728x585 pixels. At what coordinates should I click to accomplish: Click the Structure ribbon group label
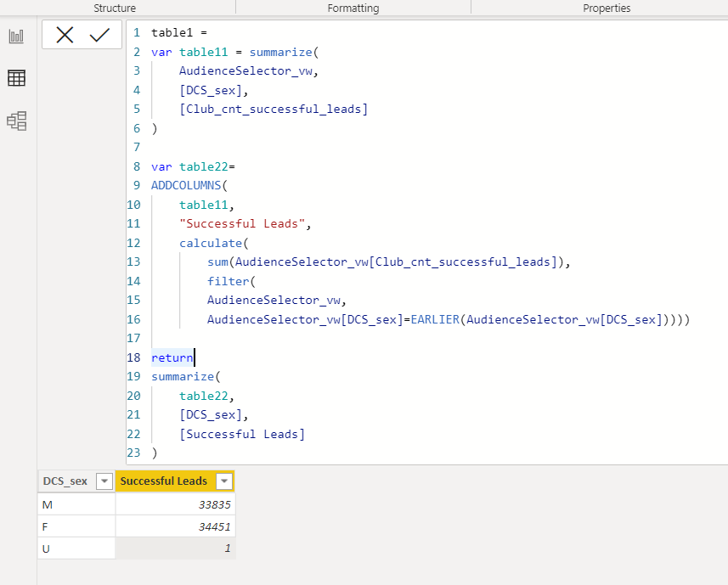coord(115,8)
